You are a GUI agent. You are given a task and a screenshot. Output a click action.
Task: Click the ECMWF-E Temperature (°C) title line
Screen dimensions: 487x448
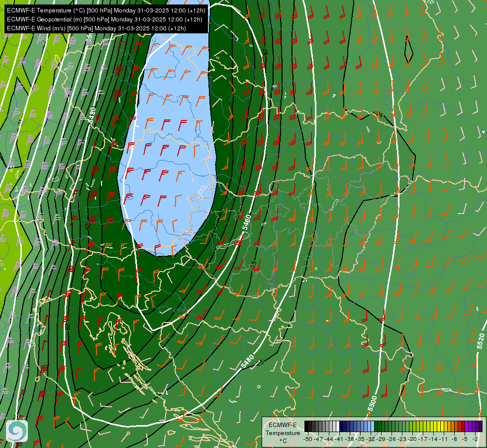[106, 10]
